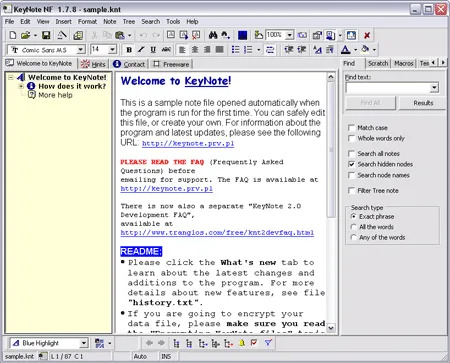The image size is (450, 363).
Task: Select the More help tree node
Action: coord(55,95)
